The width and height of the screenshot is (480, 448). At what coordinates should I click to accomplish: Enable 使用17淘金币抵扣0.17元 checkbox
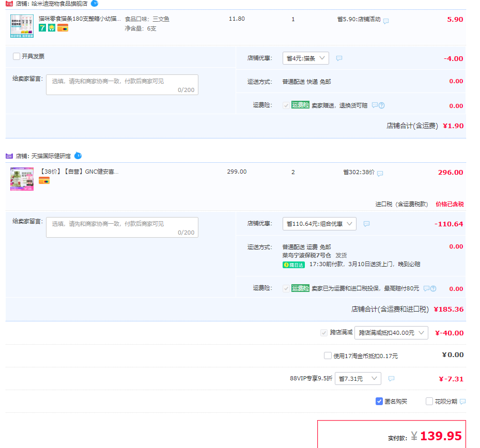(328, 356)
